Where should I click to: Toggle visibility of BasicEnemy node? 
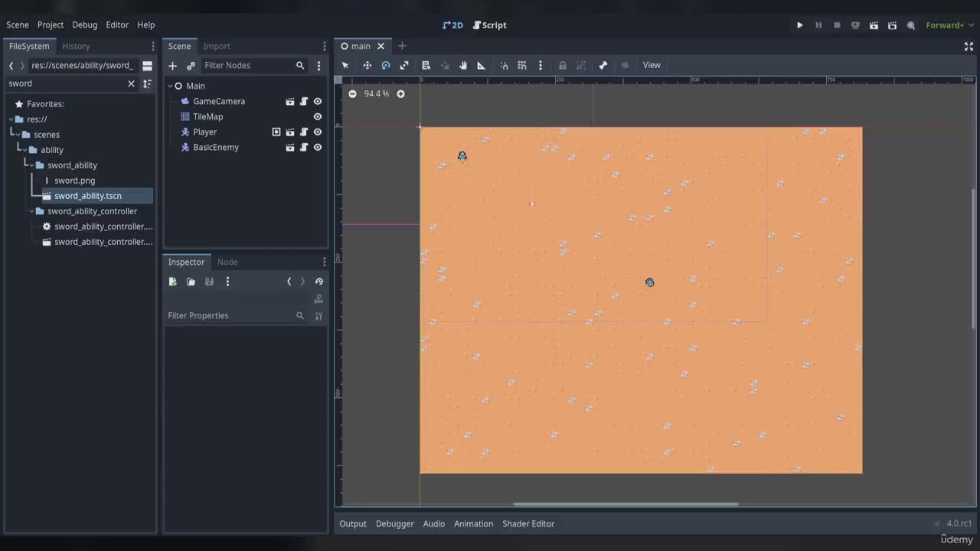click(318, 147)
